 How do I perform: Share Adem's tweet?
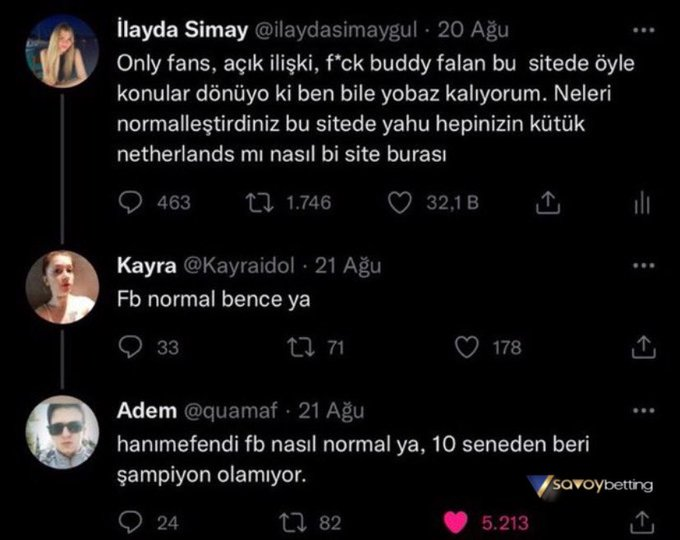click(642, 522)
